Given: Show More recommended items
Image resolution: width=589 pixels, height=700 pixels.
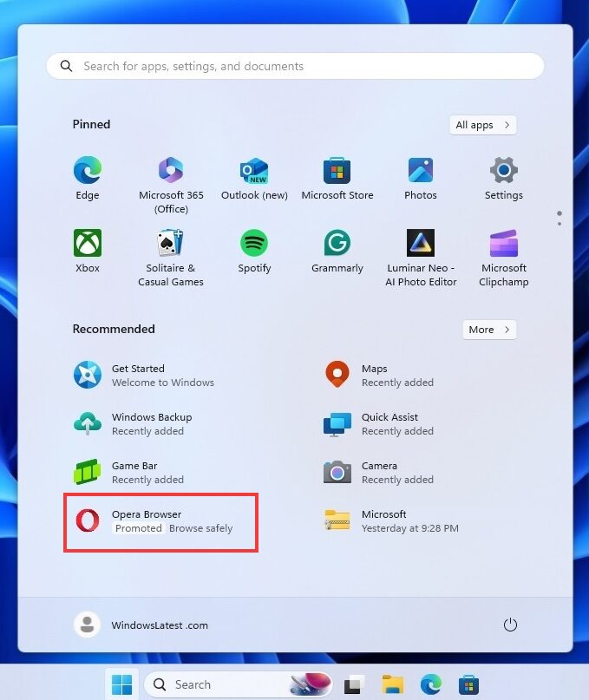Looking at the screenshot, I should tap(489, 330).
